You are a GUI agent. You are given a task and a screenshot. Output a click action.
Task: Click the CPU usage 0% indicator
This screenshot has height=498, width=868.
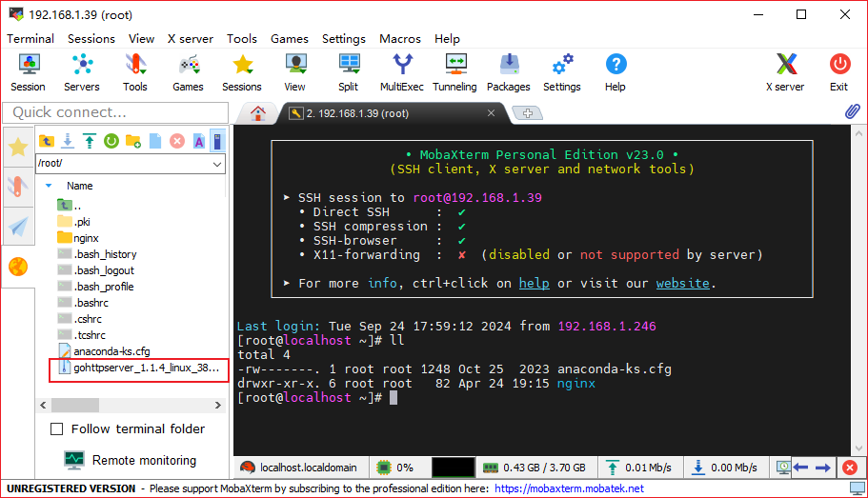[x=394, y=468]
